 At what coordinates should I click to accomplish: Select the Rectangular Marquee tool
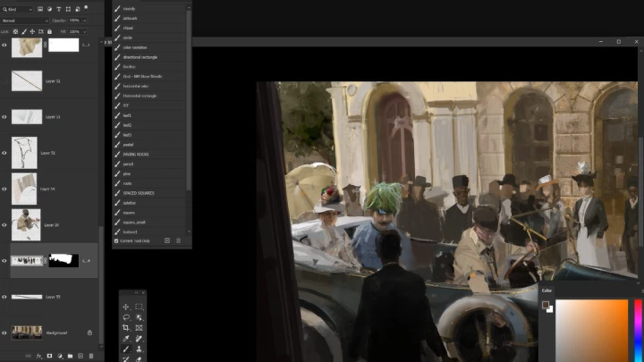pyautogui.click(x=139, y=307)
